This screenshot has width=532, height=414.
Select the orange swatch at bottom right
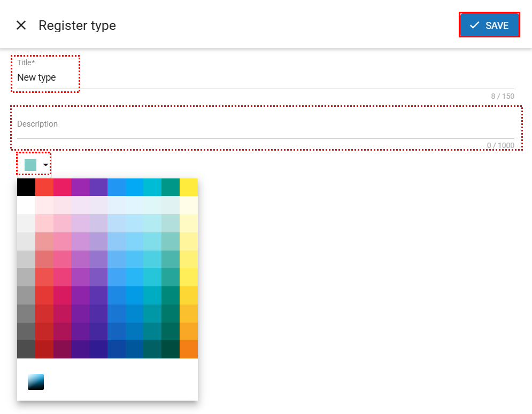(x=189, y=349)
